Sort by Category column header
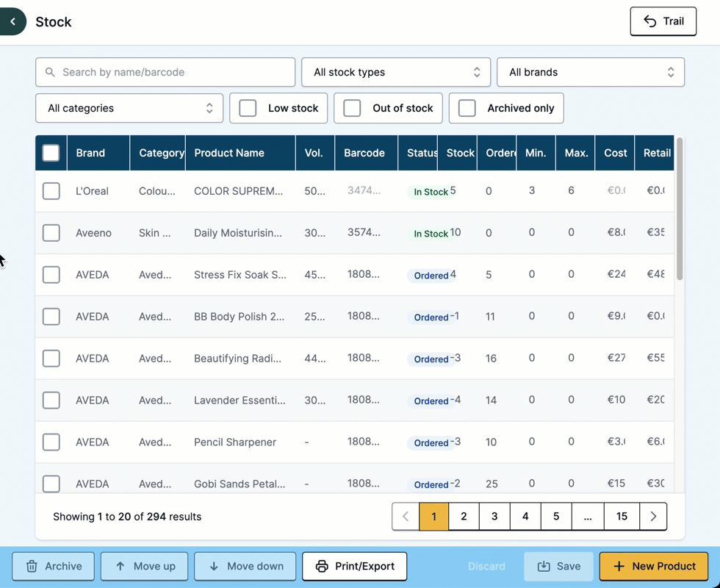Screen dimensions: 720x588 [157, 153]
